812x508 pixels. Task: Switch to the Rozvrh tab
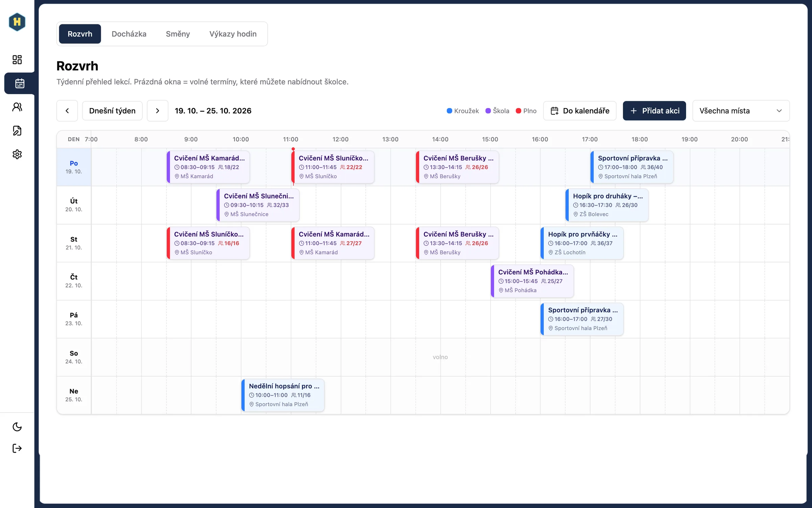click(x=80, y=34)
